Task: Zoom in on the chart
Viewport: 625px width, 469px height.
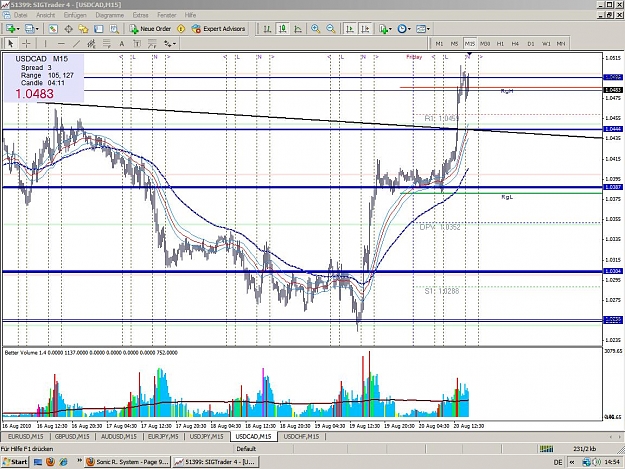Action: click(x=315, y=29)
